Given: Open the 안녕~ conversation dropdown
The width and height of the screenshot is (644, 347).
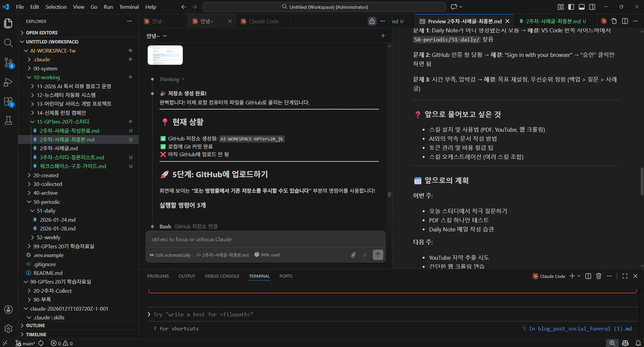Looking at the screenshot, I should pos(156,36).
